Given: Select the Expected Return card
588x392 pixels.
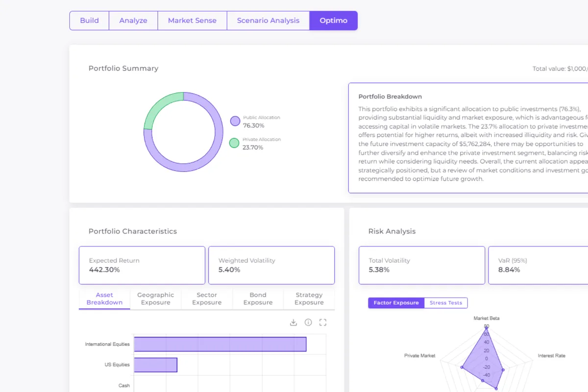Looking at the screenshot, I should pos(142,265).
